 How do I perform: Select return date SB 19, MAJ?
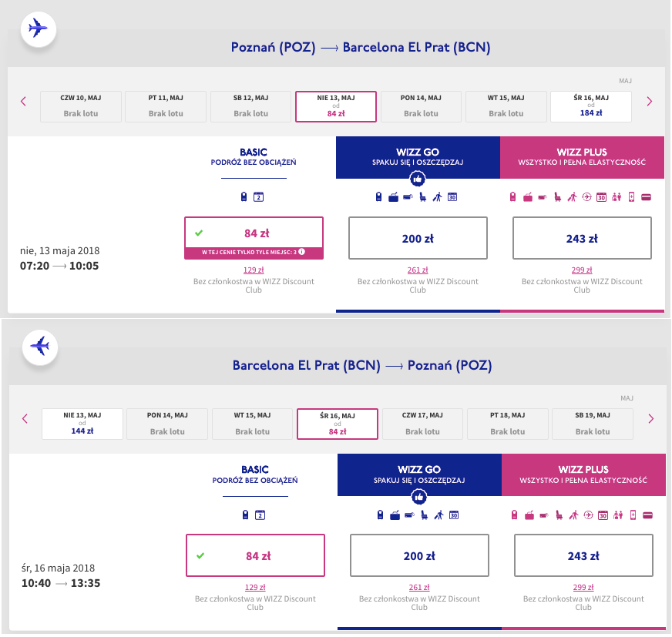593,424
